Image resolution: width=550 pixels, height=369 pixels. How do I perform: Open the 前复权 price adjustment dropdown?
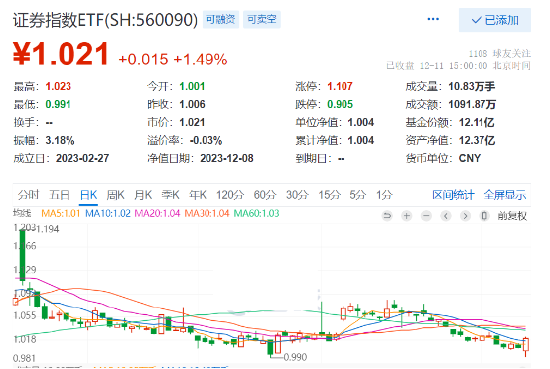(x=512, y=216)
